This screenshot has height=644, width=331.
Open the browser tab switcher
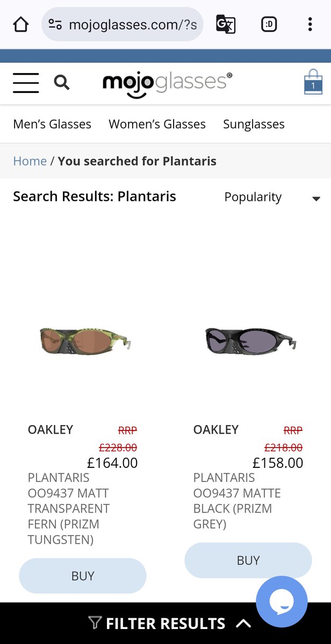click(269, 24)
